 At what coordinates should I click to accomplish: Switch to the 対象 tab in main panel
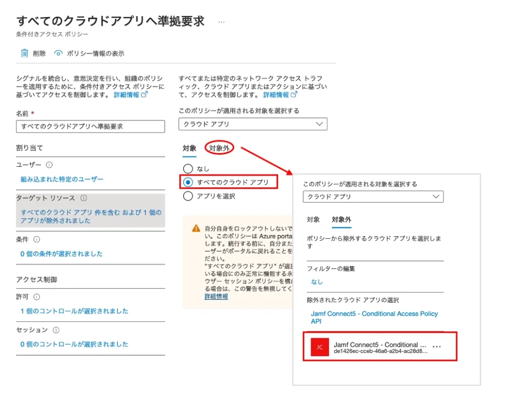(189, 149)
